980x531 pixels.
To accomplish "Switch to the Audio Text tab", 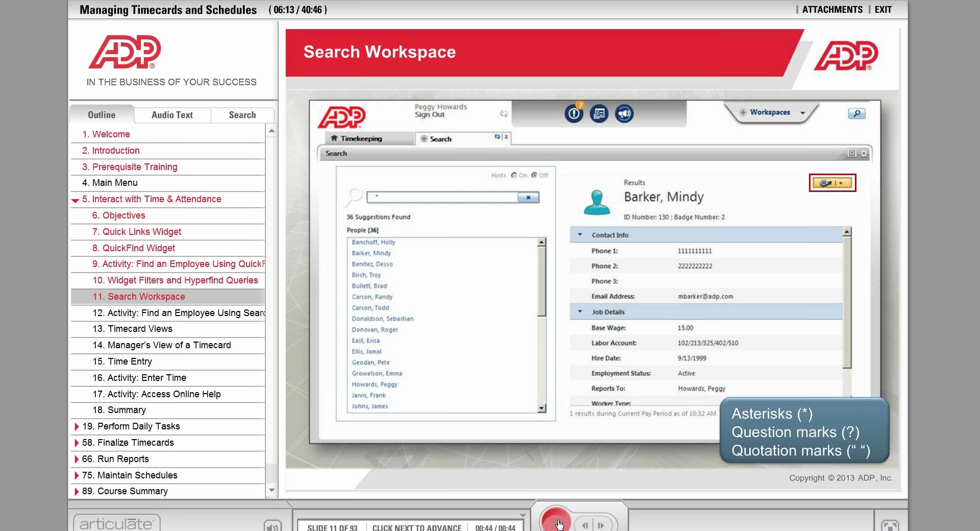I will click(x=172, y=115).
